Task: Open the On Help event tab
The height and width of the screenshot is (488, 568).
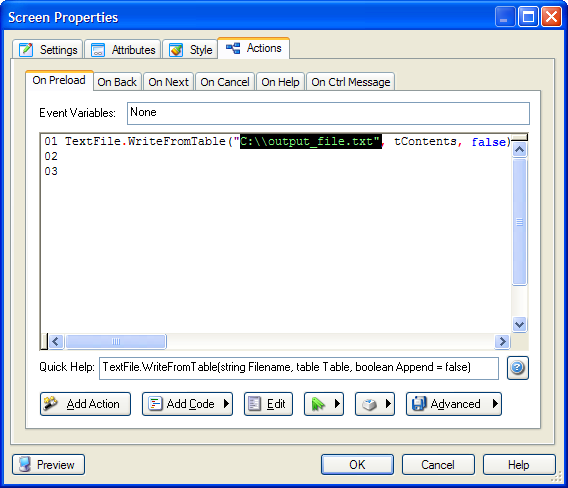Action: point(280,82)
